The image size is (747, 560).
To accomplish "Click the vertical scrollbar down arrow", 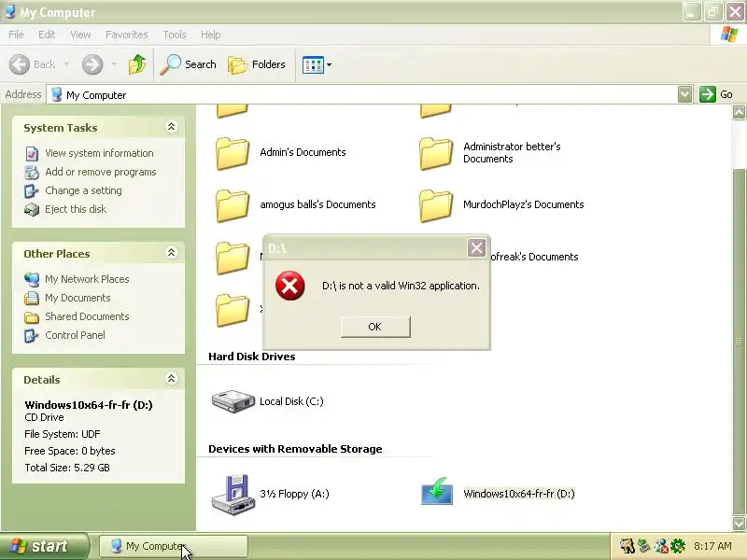I will click(x=739, y=524).
